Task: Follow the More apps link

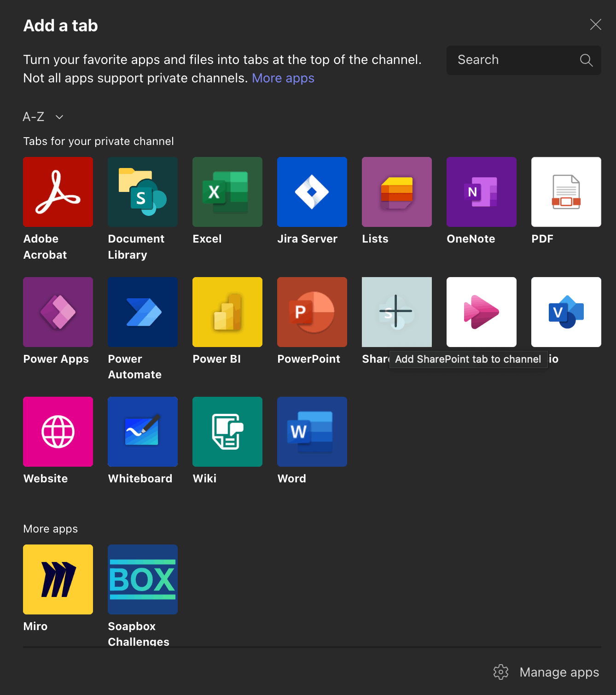Action: pos(283,78)
